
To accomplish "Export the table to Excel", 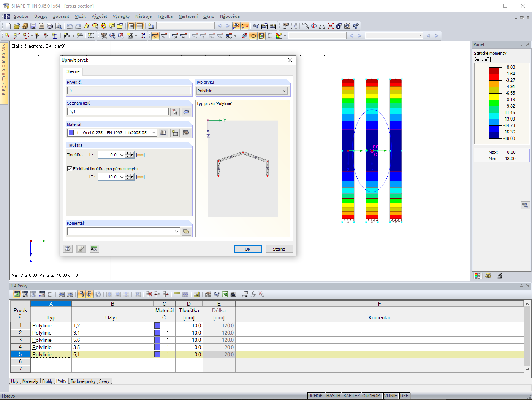I will (225, 294).
